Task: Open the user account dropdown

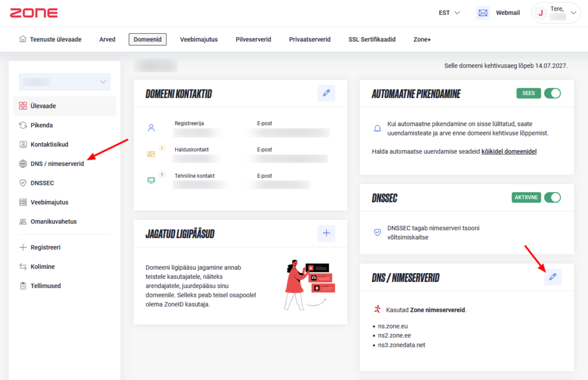Action: coord(556,13)
